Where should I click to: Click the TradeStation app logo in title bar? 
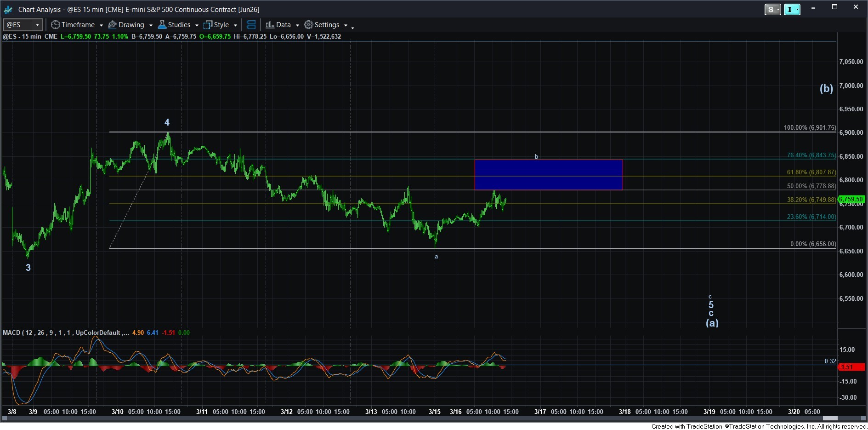pyautogui.click(x=8, y=9)
